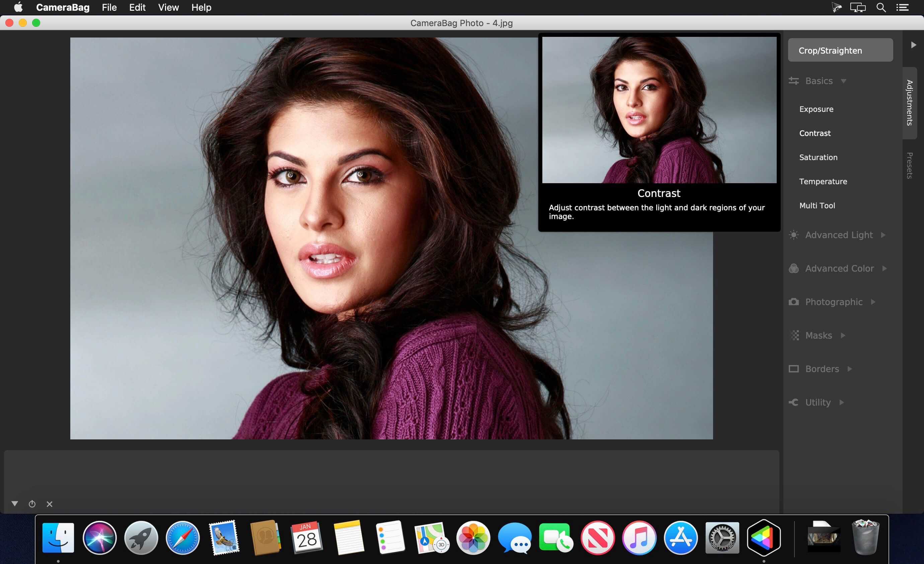Click the Borders rectangle icon
924x564 pixels.
[x=793, y=369]
